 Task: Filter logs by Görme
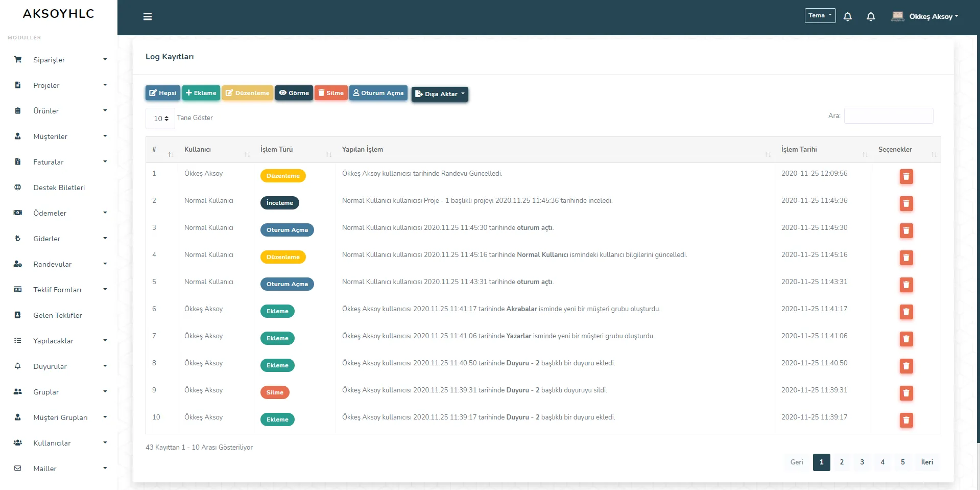point(294,93)
